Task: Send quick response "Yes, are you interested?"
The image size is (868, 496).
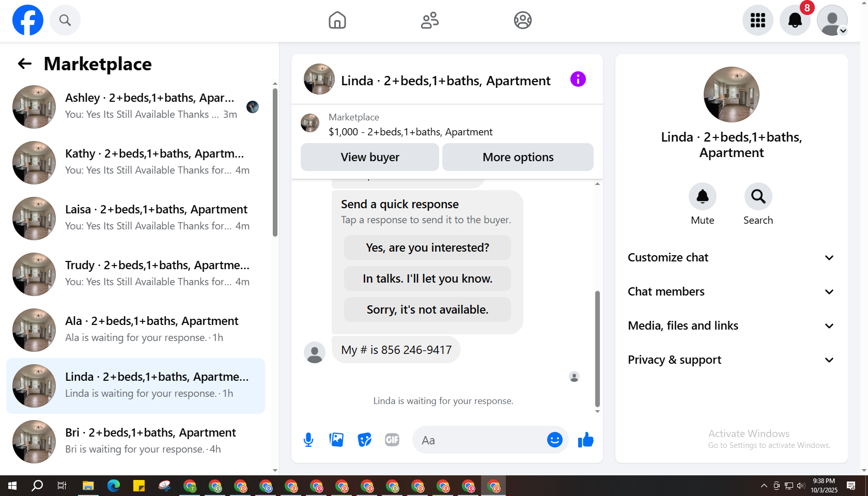Action: pyautogui.click(x=427, y=247)
